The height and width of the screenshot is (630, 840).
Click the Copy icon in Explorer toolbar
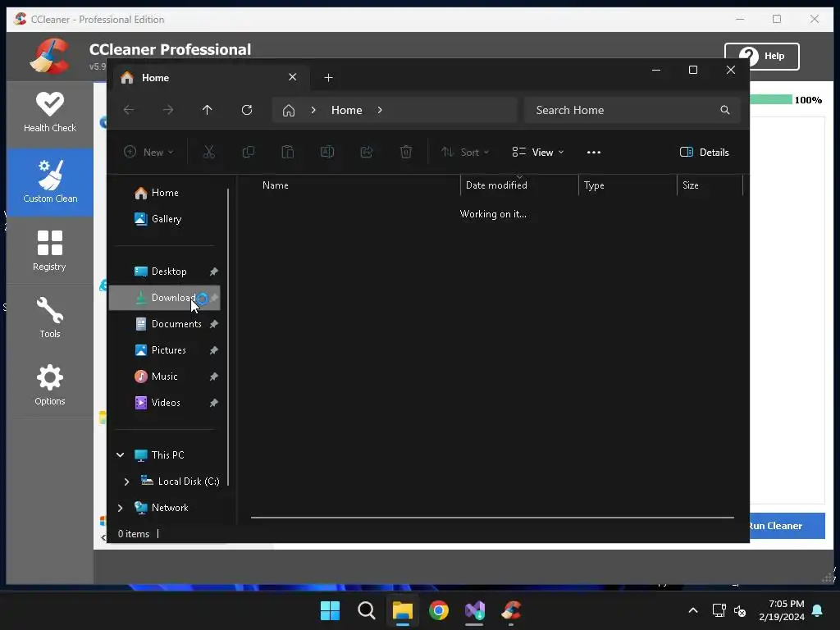click(x=248, y=152)
